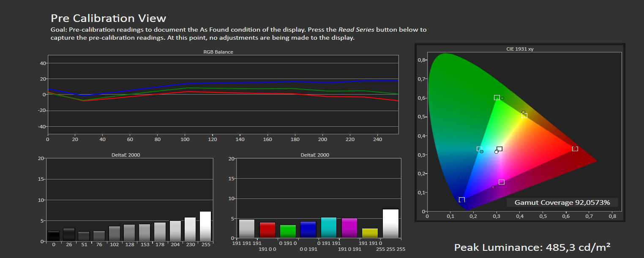
Task: Pick the magenta 191 0 191 DeltaE bar
Action: (349, 228)
